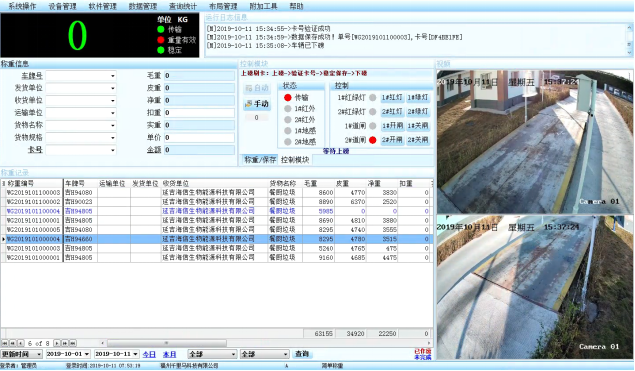The height and width of the screenshot is (371, 635).
Task: Click red 重量有效 light on weight display
Action: pyautogui.click(x=161, y=40)
